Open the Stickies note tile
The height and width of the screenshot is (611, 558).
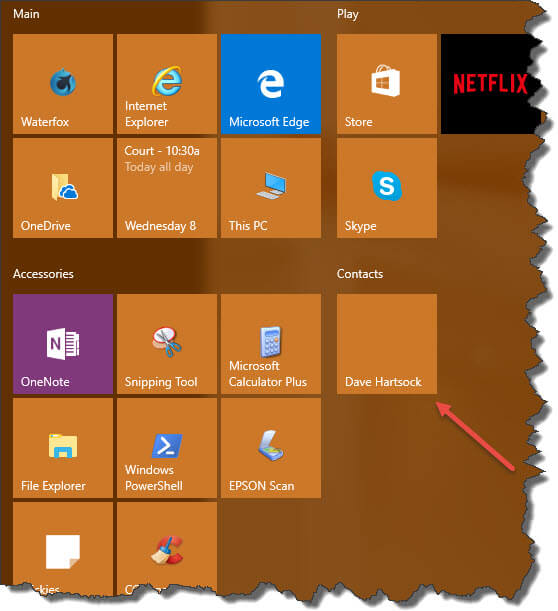63,547
